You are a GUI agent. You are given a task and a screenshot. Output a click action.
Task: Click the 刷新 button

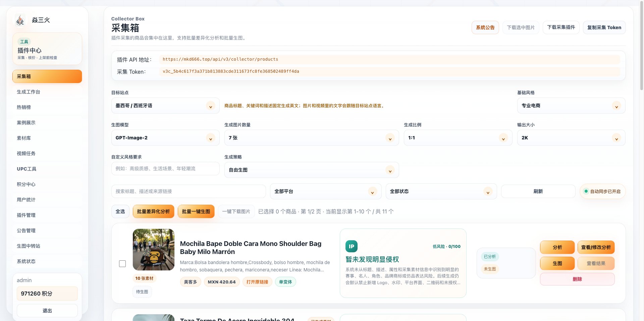pos(538,191)
